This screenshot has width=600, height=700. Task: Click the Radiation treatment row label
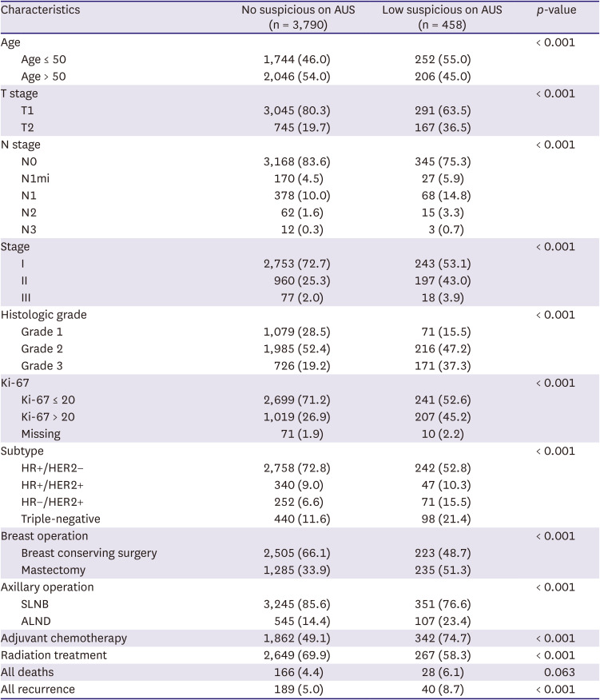[x=49, y=654]
